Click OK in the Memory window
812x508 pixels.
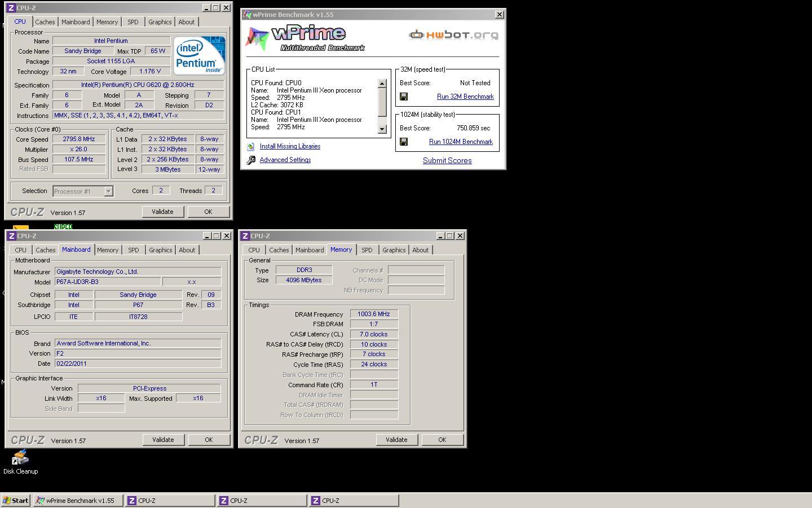442,440
